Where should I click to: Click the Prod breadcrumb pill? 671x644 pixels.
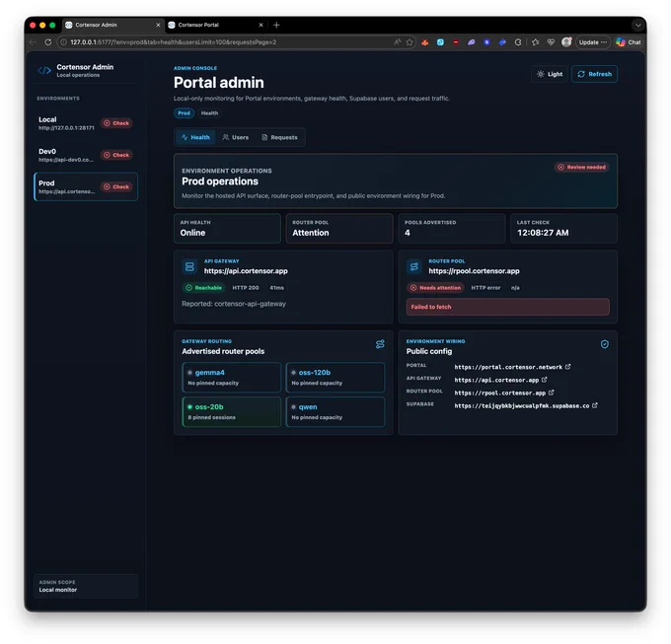coord(184,113)
